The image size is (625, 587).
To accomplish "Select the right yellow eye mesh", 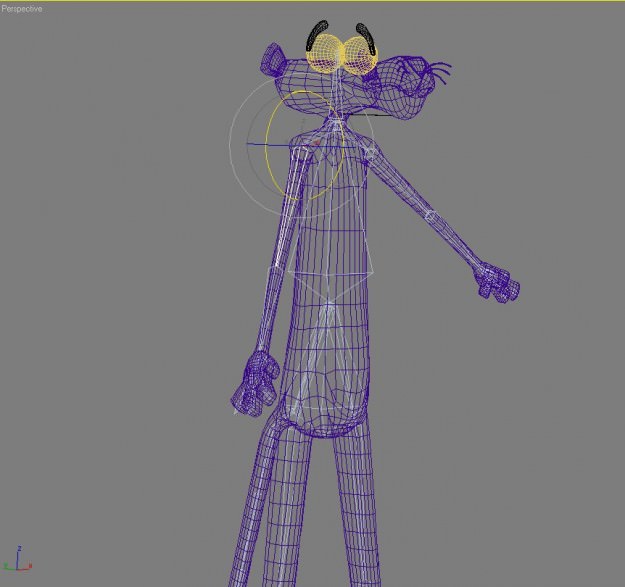I will click(x=360, y=57).
